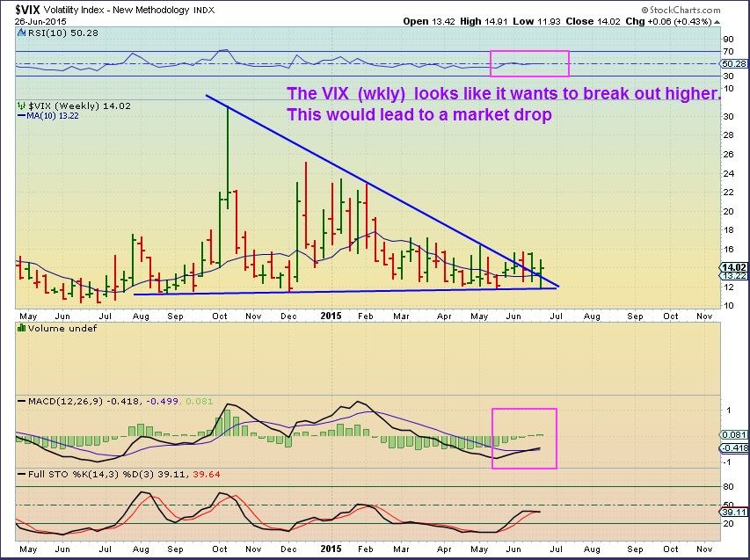Screen dimensions: 750x560
Task: Click the Volume undef label
Action: (62, 328)
